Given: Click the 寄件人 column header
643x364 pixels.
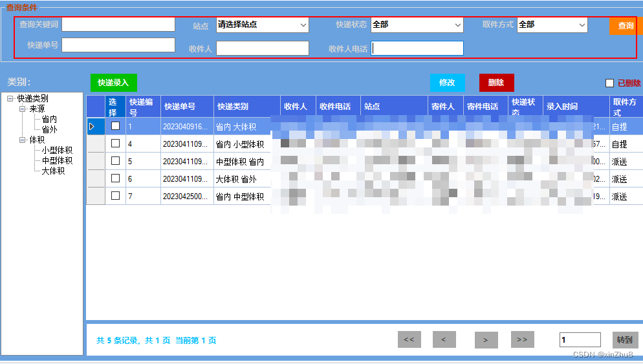Looking at the screenshot, I should [446, 107].
